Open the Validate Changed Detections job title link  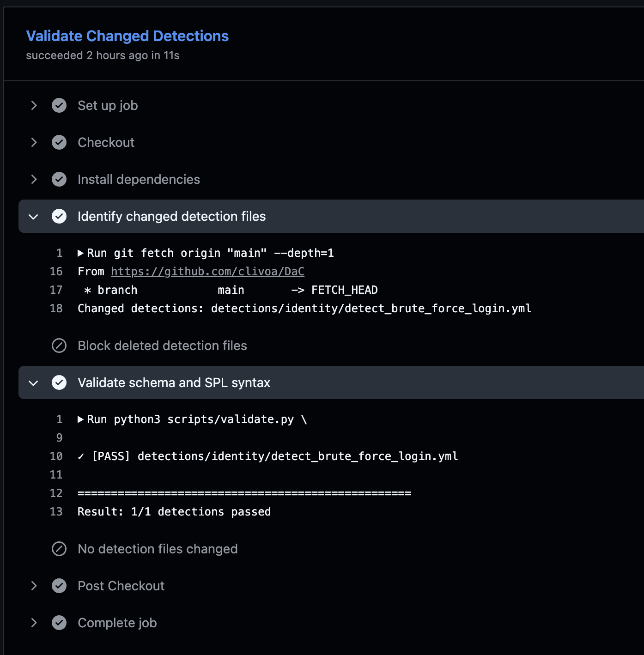pos(128,36)
